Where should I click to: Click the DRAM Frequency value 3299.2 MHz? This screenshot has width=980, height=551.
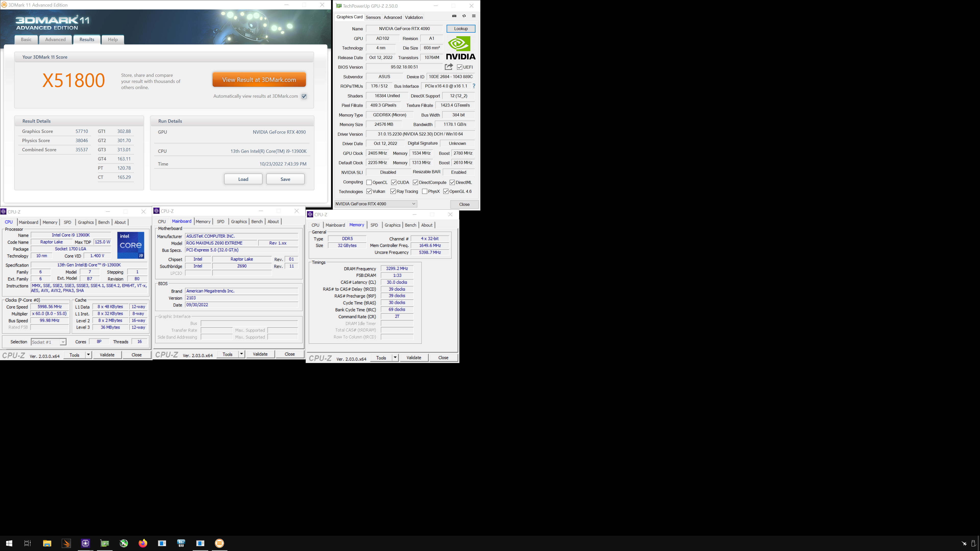[x=397, y=268]
